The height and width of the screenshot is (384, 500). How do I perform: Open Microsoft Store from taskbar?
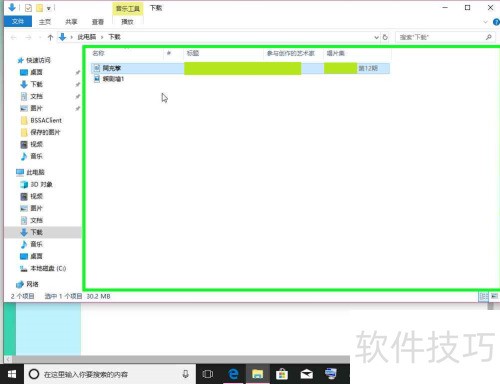click(282, 374)
